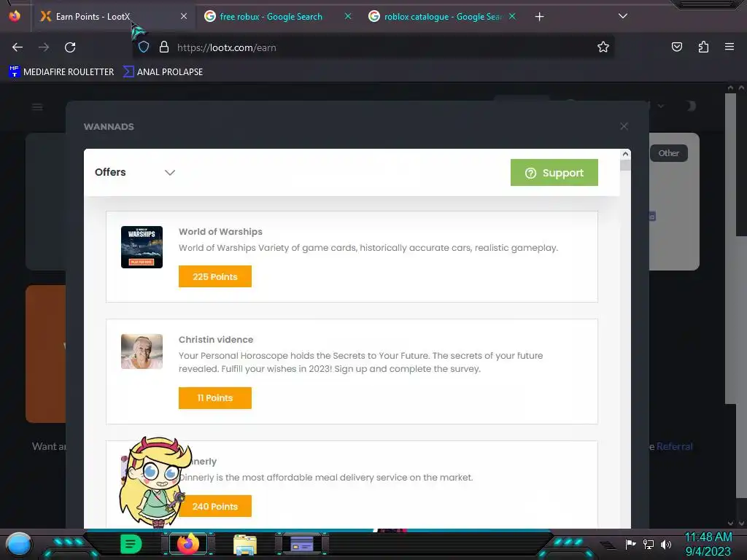Click the World of Warships thumbnail
Viewport: 747px width, 560px height.
tap(142, 247)
